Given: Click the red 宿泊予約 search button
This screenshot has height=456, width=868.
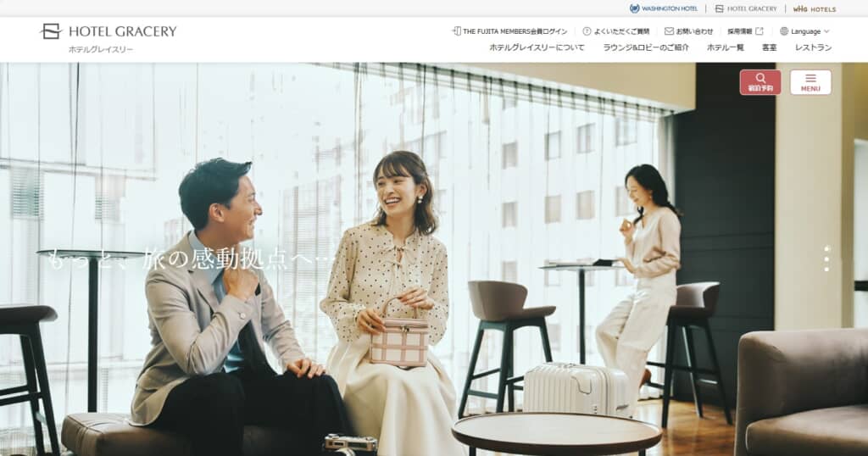Looking at the screenshot, I should [760, 82].
